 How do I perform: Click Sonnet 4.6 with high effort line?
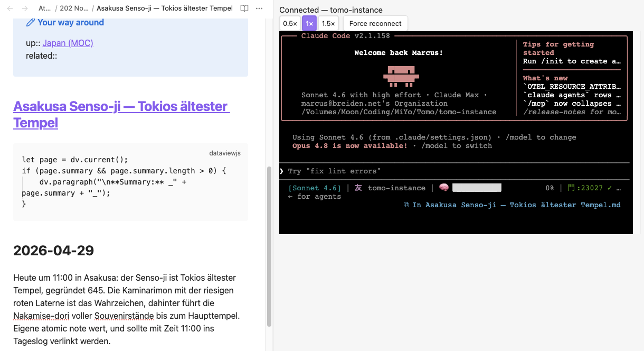click(394, 95)
